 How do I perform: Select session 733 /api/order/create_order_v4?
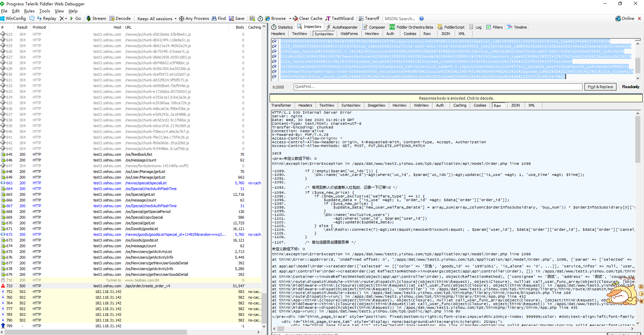[x=131, y=286]
